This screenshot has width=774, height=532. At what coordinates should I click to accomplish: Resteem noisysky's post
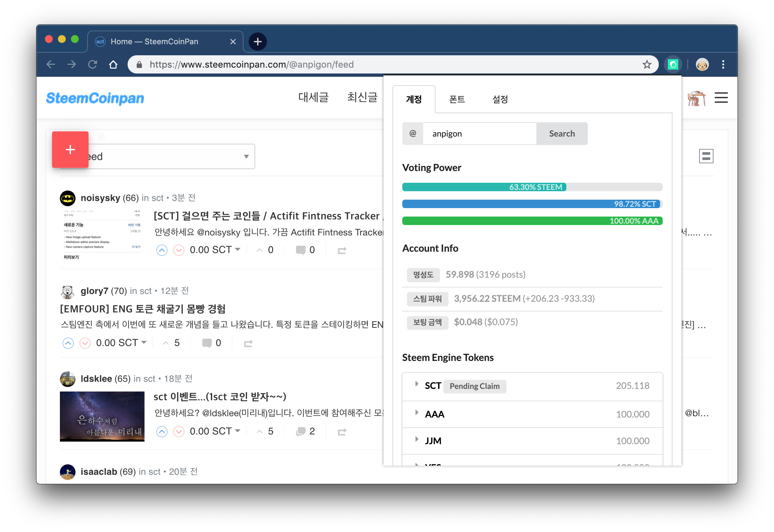[342, 250]
